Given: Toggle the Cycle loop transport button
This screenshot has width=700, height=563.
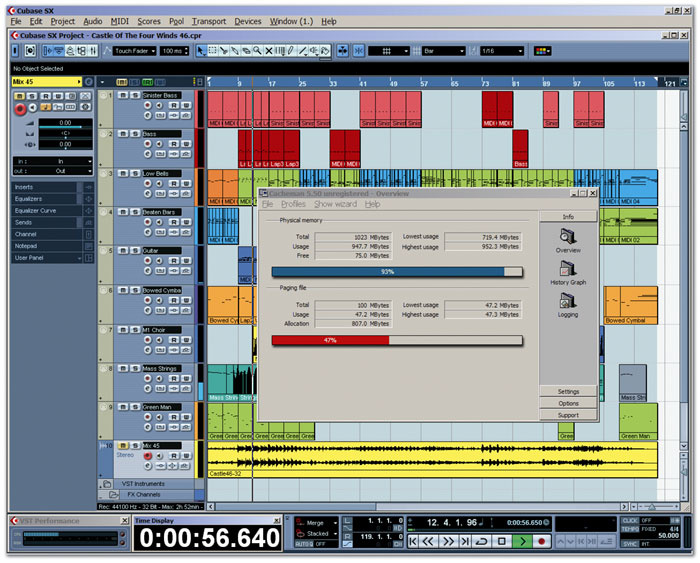Looking at the screenshot, I should pos(481,542).
